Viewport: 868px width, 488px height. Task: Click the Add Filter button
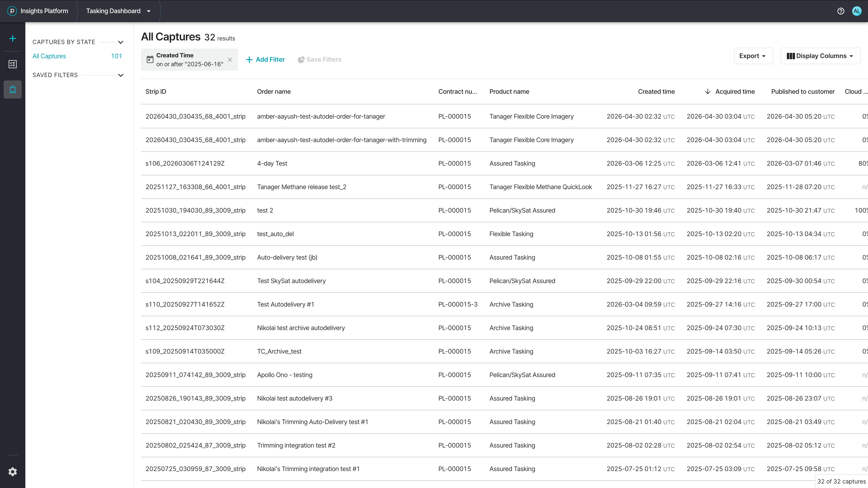266,60
